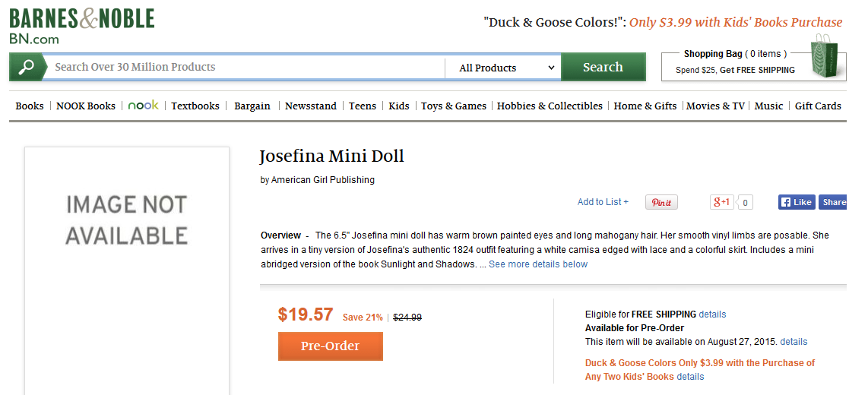Expand See more details below
The image size is (868, 395).
tap(538, 264)
